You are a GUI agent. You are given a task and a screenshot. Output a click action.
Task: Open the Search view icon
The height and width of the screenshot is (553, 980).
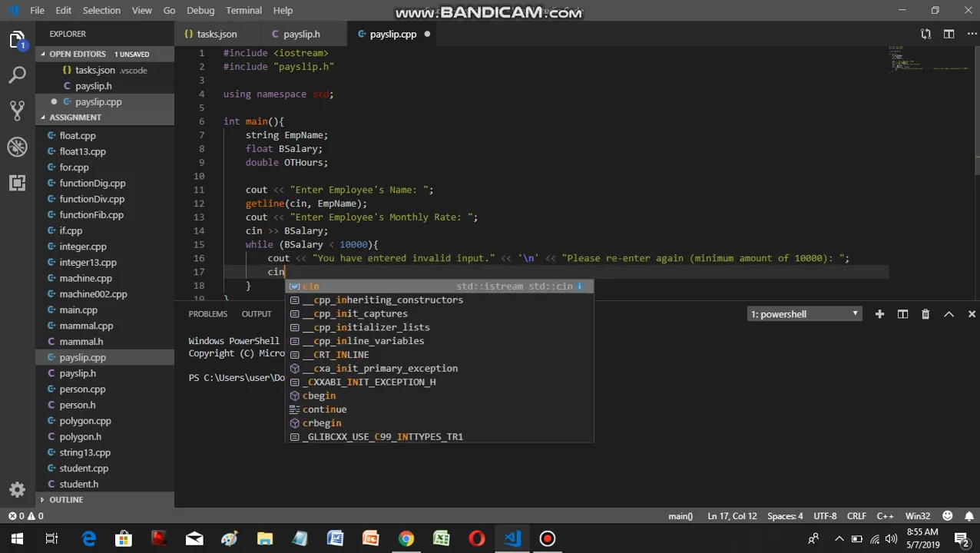coord(18,75)
